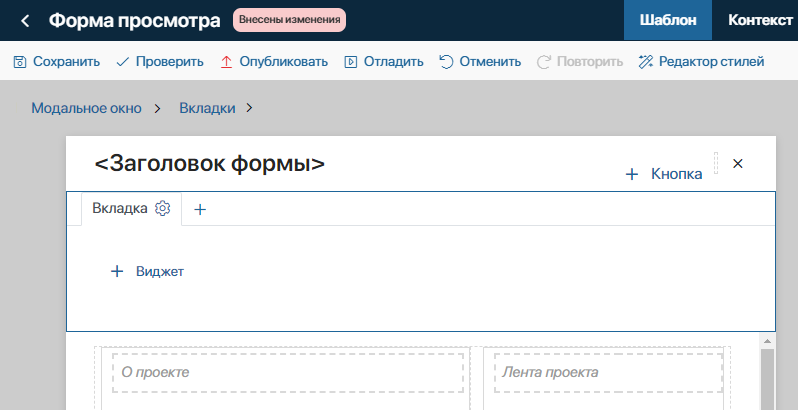Click chevron after Вкладки breadcrumb
The image size is (798, 410).
tap(249, 108)
